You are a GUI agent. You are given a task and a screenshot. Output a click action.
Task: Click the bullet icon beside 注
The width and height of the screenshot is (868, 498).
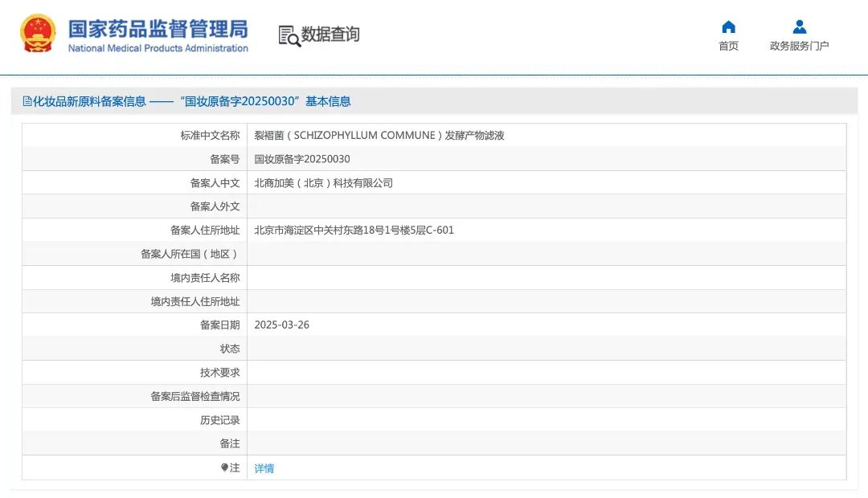coord(224,467)
